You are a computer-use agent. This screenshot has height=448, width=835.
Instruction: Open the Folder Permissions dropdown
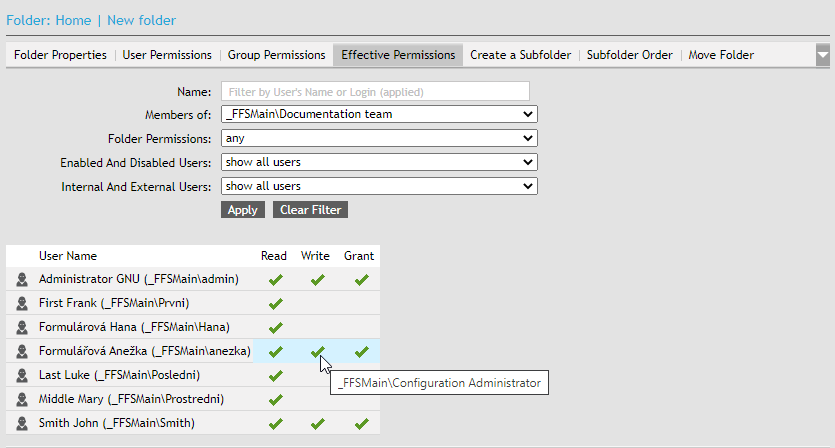379,138
